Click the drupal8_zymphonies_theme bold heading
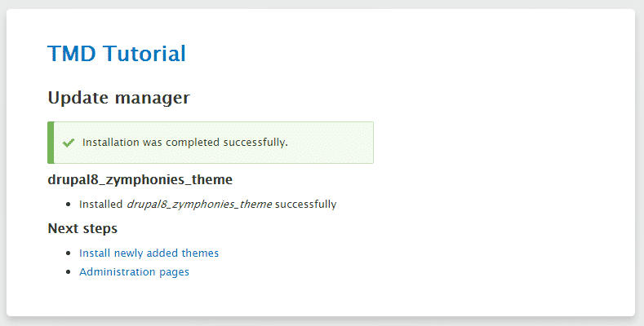 pyautogui.click(x=140, y=179)
